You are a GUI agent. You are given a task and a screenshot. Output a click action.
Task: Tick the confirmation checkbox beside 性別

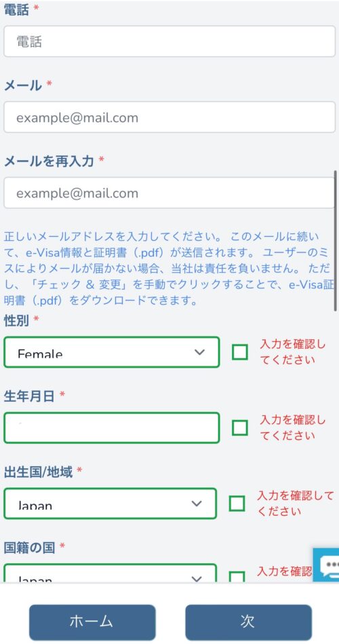click(240, 352)
